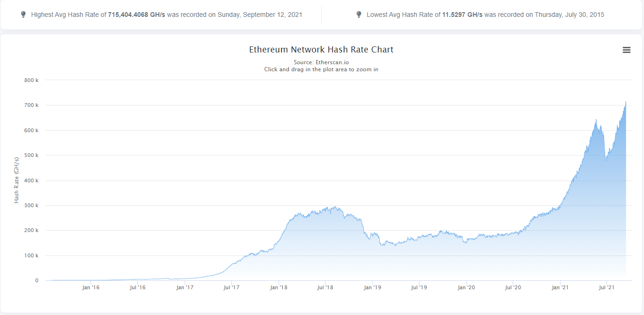Select the Jul '19 x-axis label

click(419, 287)
